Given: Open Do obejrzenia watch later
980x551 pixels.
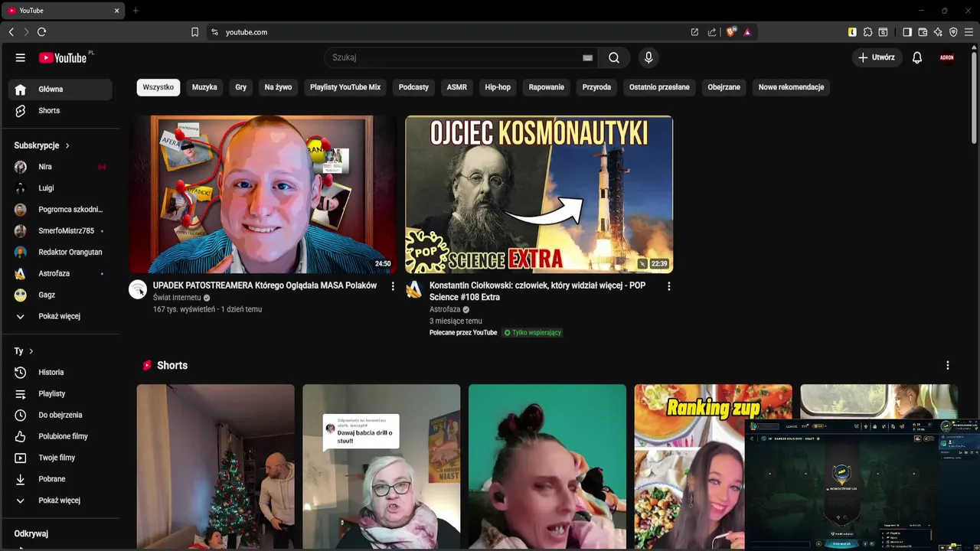Looking at the screenshot, I should pyautogui.click(x=60, y=416).
